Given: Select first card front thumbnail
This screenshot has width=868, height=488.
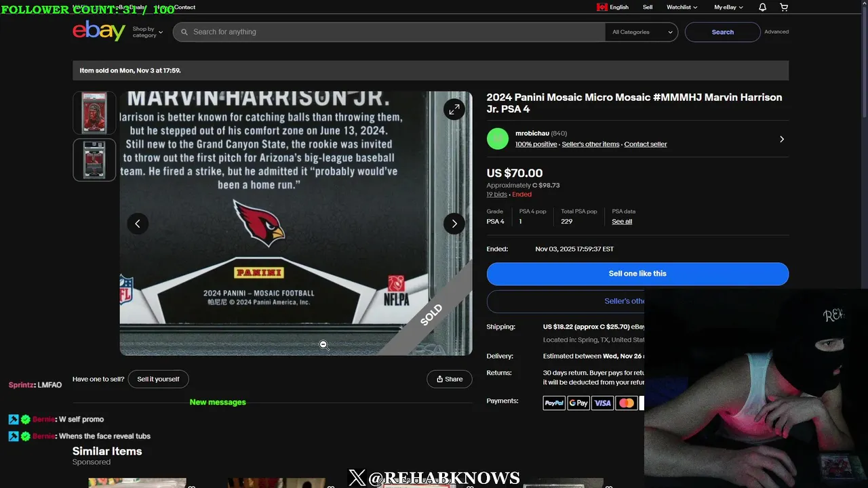Looking at the screenshot, I should [94, 113].
